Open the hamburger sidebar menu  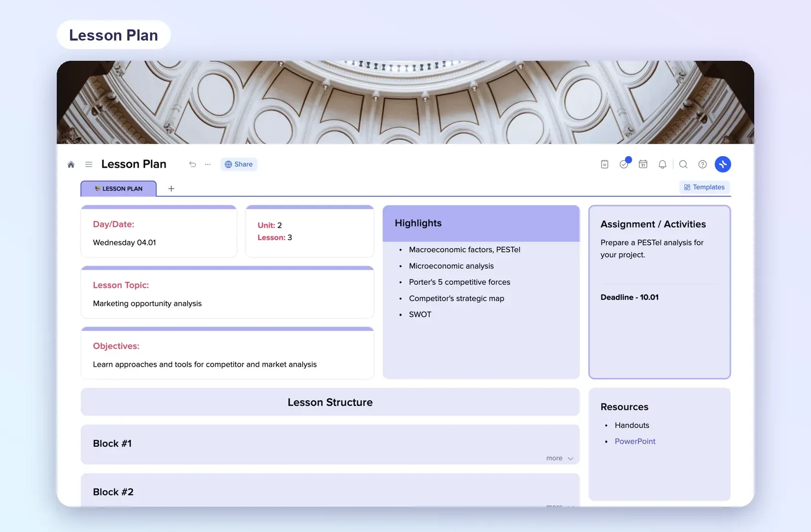(89, 164)
